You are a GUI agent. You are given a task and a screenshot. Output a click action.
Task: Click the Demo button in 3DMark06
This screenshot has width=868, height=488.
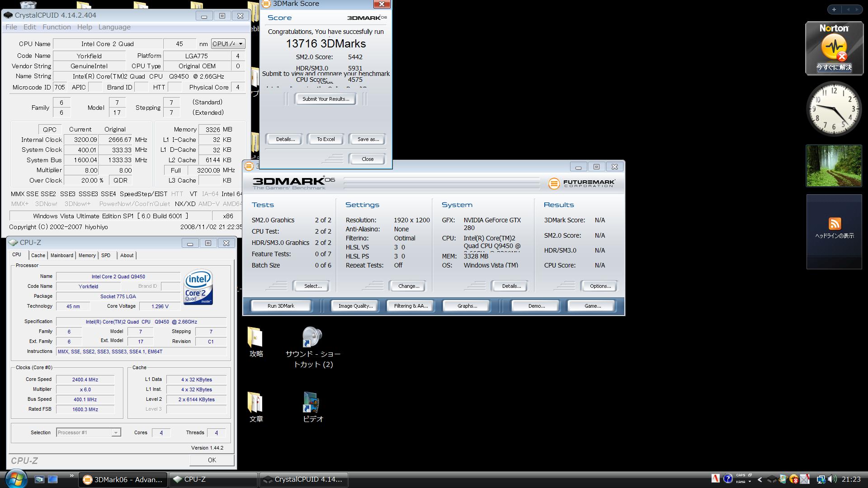536,306
